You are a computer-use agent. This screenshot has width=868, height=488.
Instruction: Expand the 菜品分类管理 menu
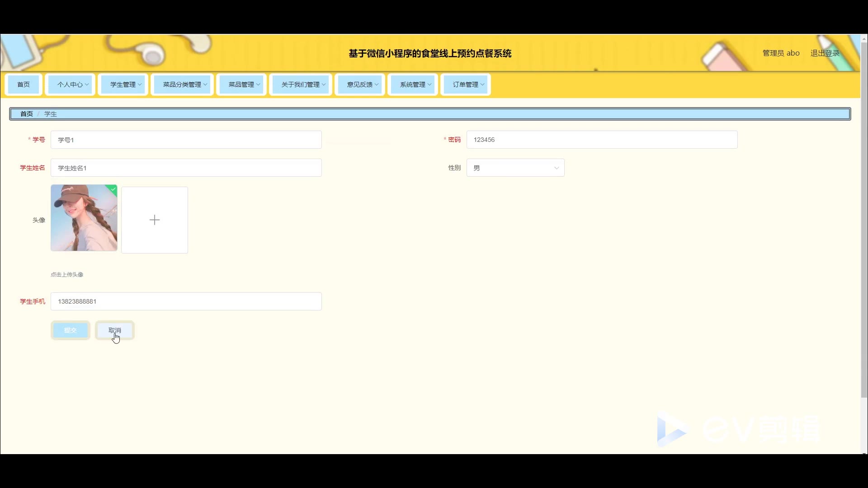tap(182, 84)
